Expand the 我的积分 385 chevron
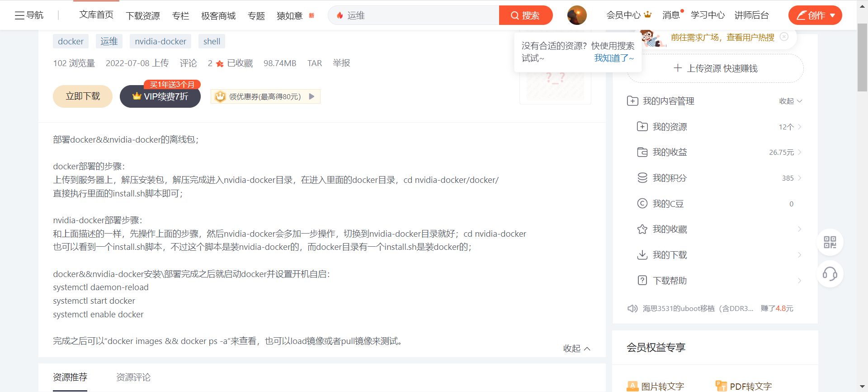 [800, 178]
